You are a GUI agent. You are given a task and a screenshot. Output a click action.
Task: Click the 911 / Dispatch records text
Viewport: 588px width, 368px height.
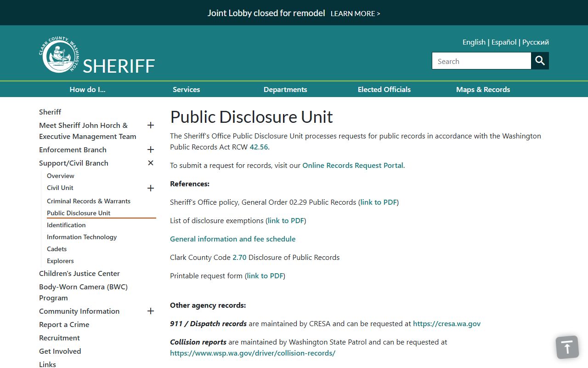[208, 323]
